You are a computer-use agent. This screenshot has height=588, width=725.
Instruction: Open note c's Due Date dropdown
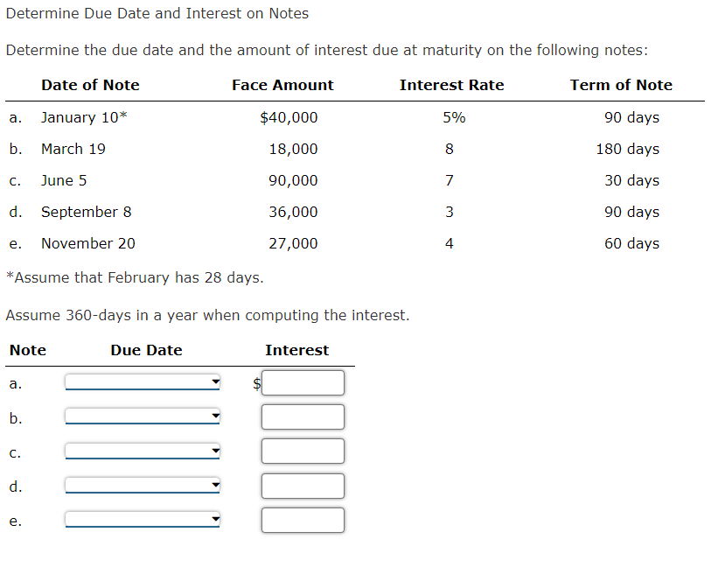coord(143,451)
